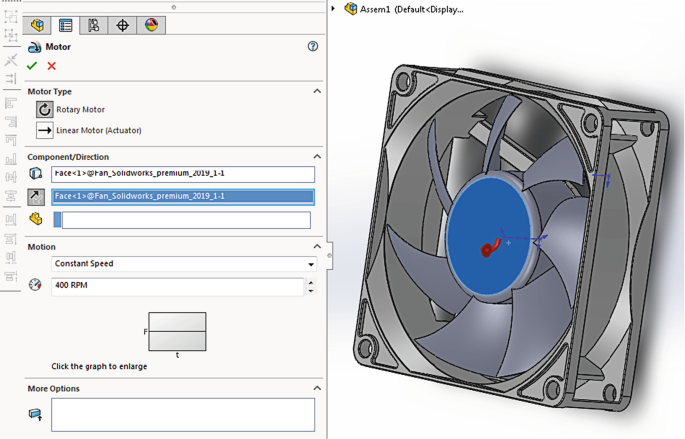The height and width of the screenshot is (439, 685).
Task: Cancel the motor with the red X
Action: coord(52,66)
